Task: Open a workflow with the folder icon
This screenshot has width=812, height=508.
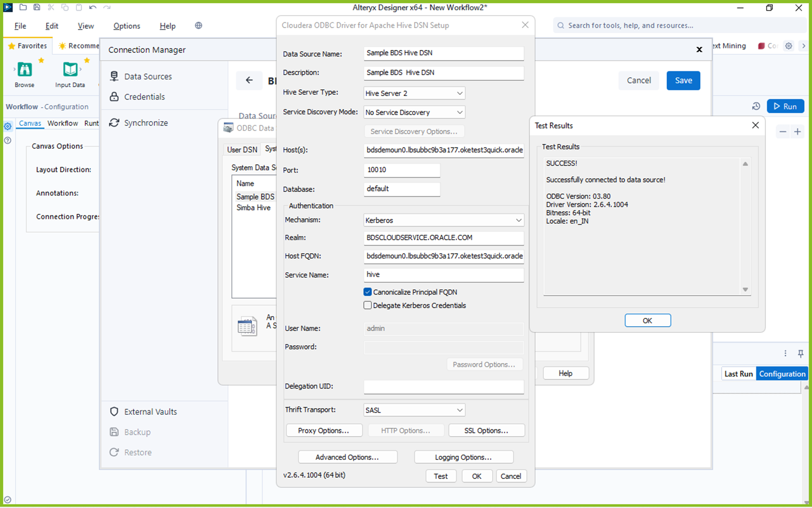Action: (x=23, y=7)
